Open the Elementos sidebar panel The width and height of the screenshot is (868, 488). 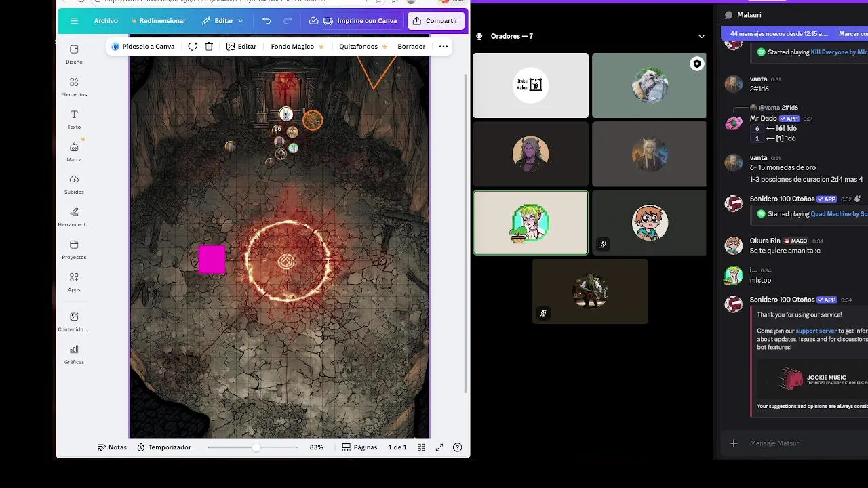[x=74, y=87]
